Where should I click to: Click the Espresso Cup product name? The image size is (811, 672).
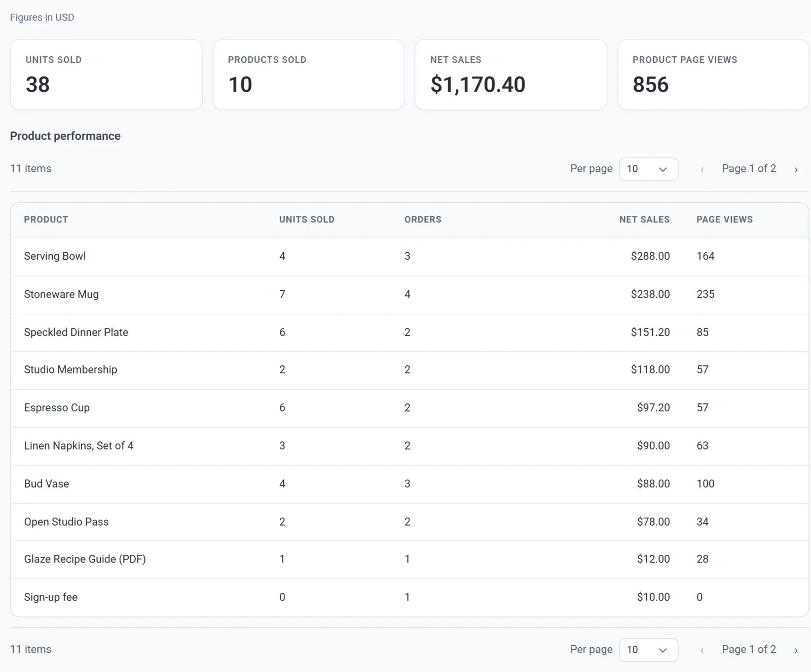(57, 408)
